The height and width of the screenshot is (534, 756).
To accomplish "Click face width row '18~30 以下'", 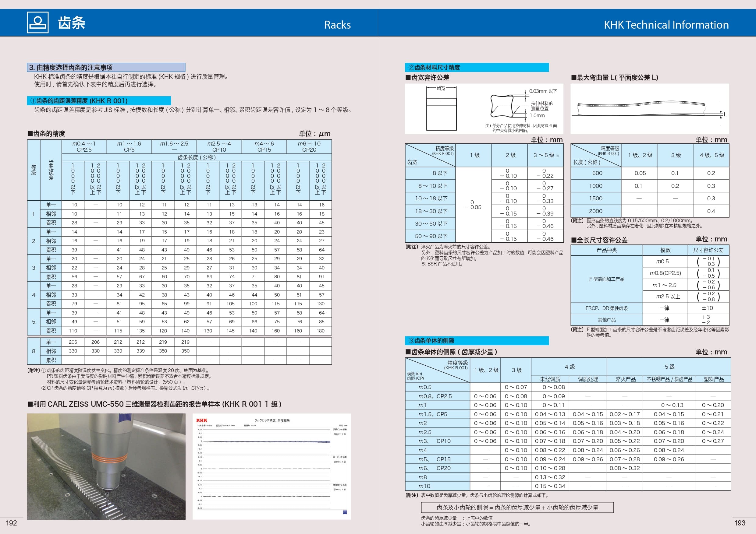I will (x=430, y=211).
